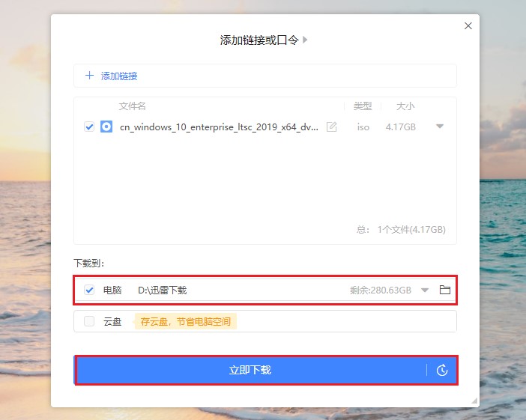Select the cn_windows_10_enterprise_ltsc_2019 file name
Viewport: 526px width, 420px height.
click(x=219, y=127)
